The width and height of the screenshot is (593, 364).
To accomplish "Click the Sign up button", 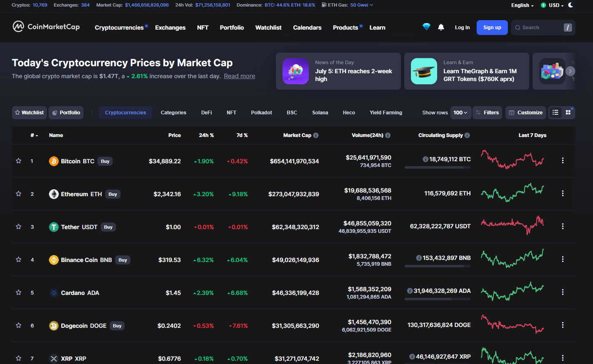I will 492,28.
